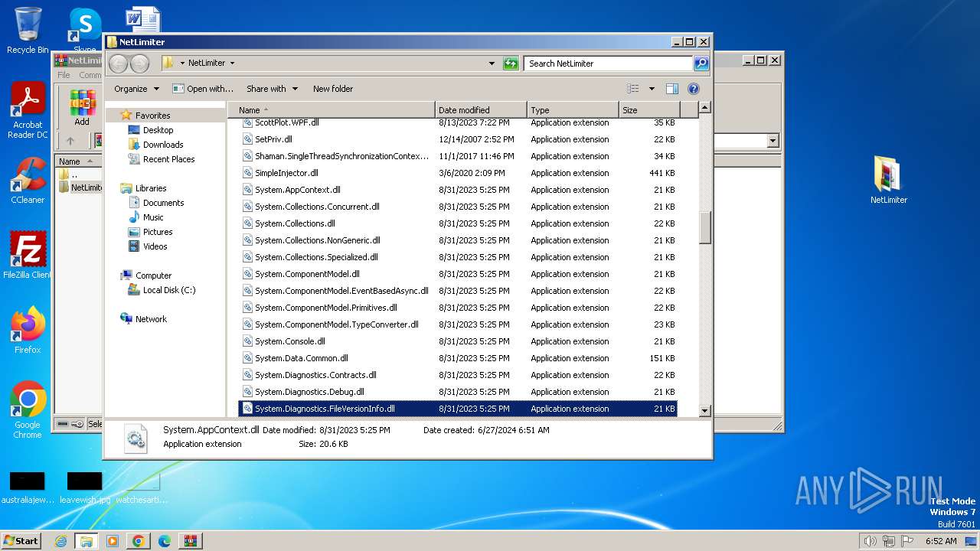Select Favorites in navigation pane

pyautogui.click(x=152, y=116)
